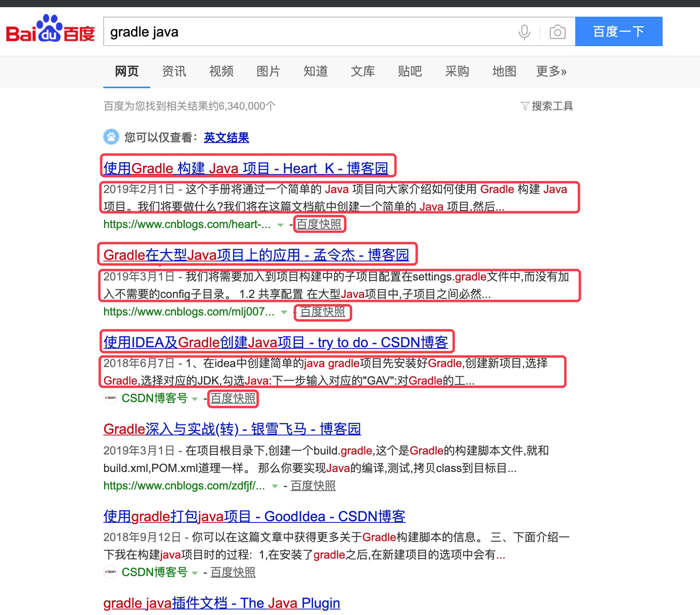This screenshot has height=615, width=700.
Task: Click the search tools filter icon
Action: click(x=524, y=106)
